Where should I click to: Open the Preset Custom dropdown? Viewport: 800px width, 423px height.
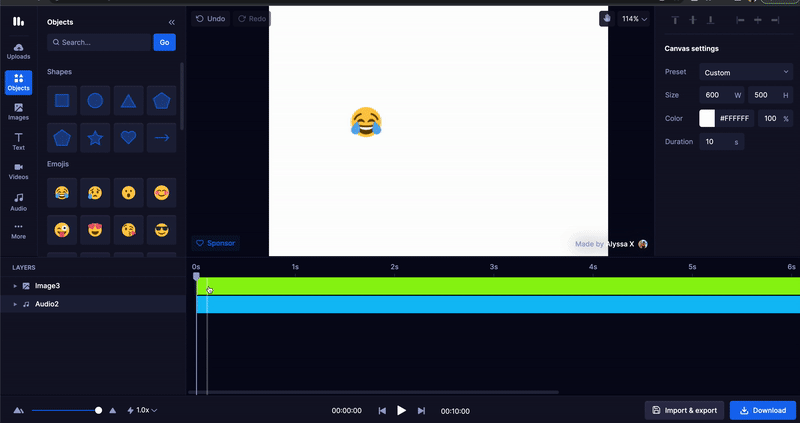746,72
